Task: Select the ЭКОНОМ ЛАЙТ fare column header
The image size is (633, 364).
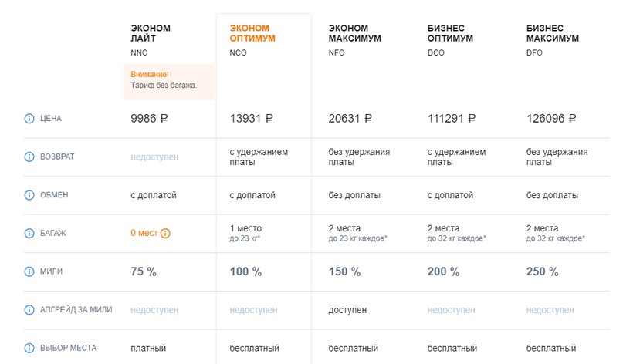Action: [151, 33]
